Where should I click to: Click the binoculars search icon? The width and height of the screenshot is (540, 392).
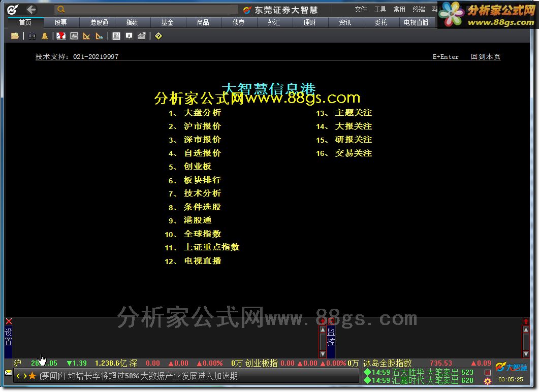tap(32, 36)
